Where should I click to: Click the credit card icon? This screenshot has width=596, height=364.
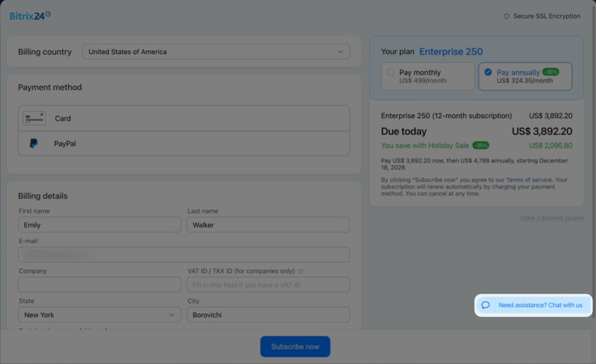34,118
